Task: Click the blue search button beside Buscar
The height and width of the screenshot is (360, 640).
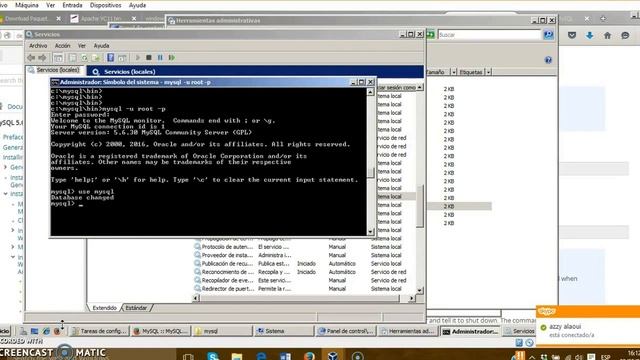Action: point(549,35)
